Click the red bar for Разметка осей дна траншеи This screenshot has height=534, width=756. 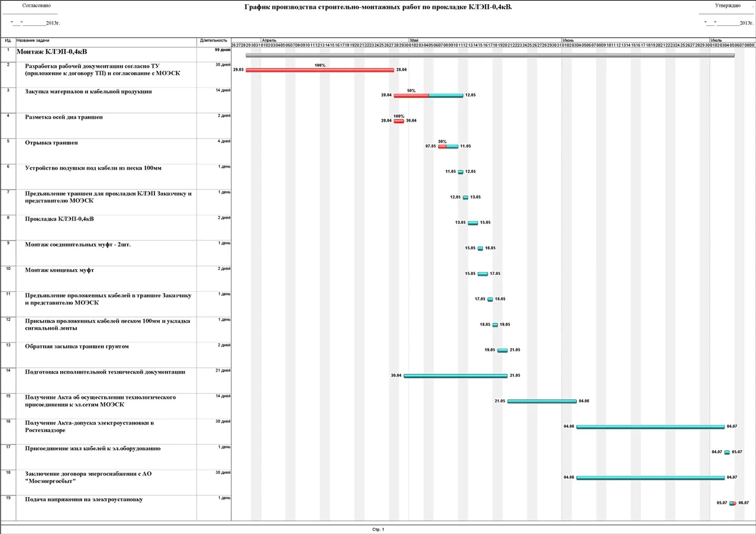(399, 121)
